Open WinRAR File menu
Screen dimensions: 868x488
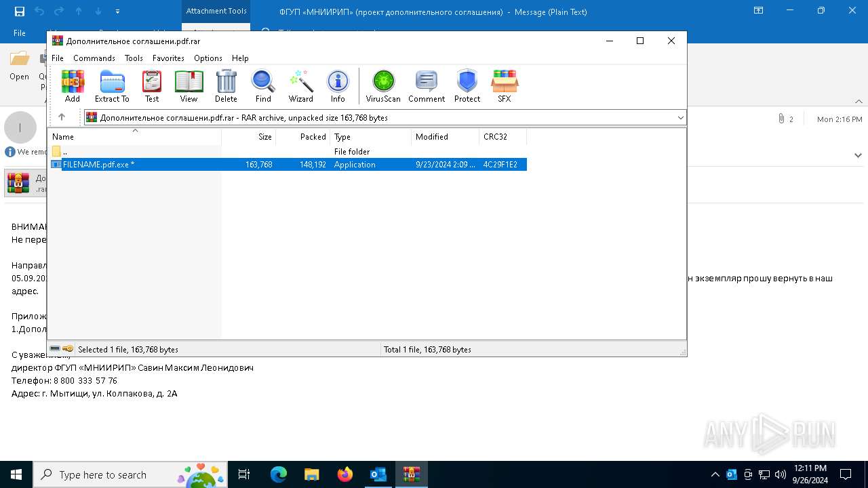58,58
